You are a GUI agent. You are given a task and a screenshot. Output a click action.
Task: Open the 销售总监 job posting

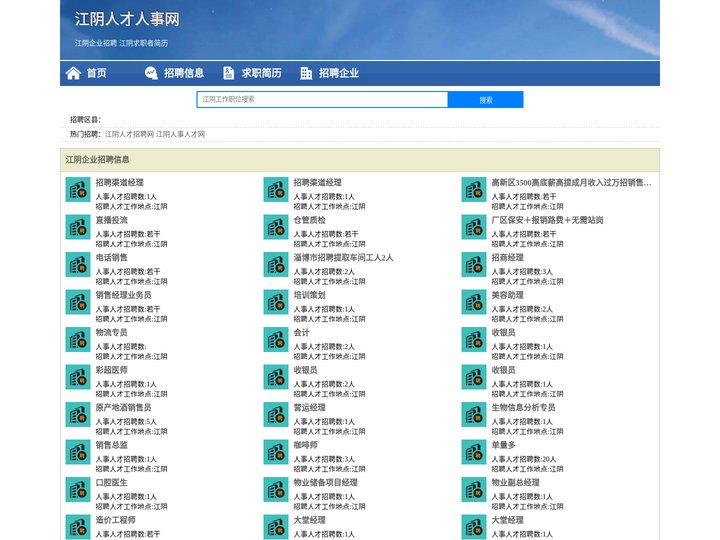[x=112, y=445]
